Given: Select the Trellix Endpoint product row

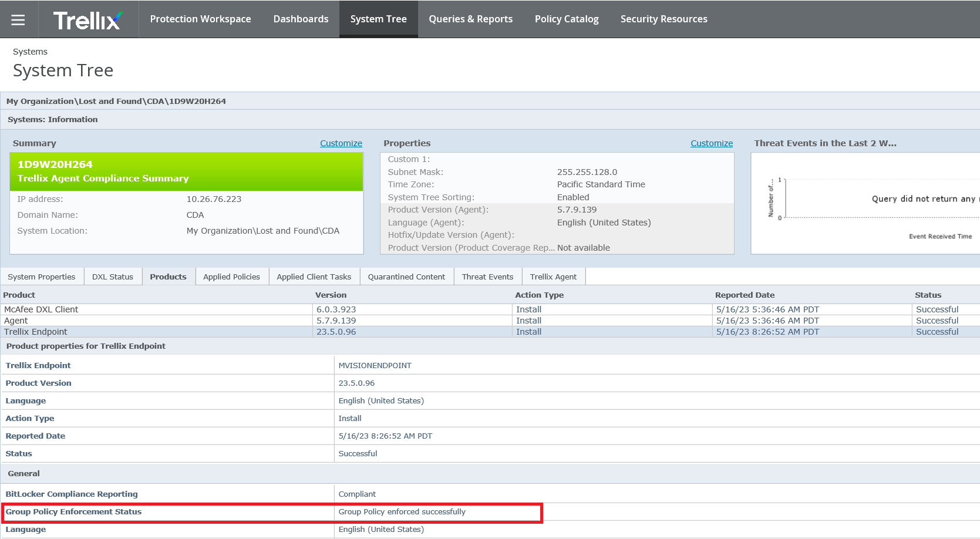Looking at the screenshot, I should click(x=490, y=332).
